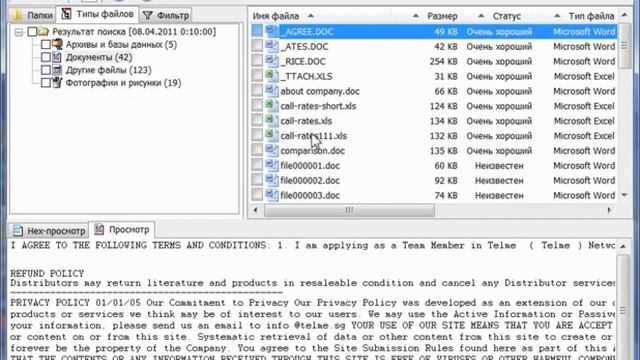640x360 pixels.
Task: Click the _AGREE.DOC Word icon
Action: 271,31
